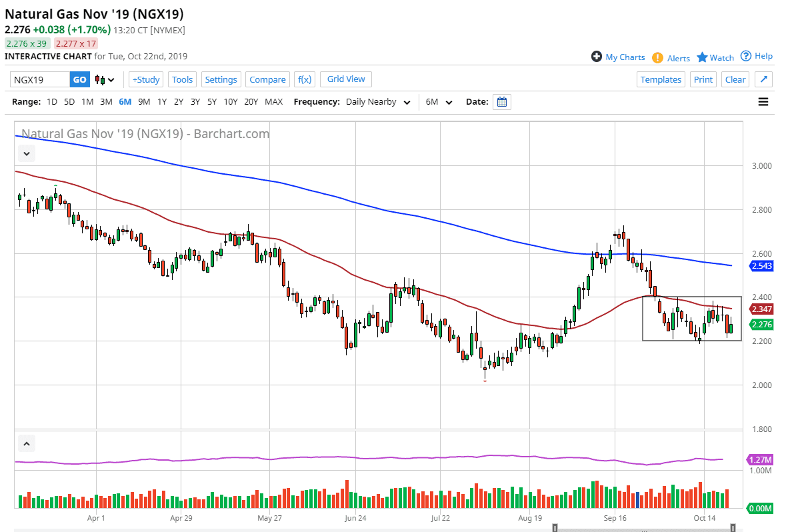Switch range to MAX

[x=273, y=102]
